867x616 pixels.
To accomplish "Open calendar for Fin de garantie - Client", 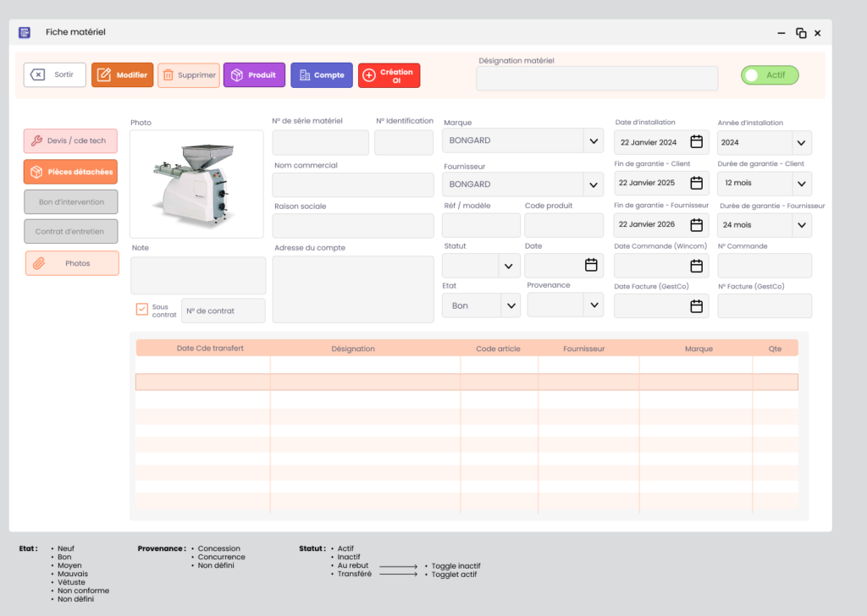I will point(696,183).
